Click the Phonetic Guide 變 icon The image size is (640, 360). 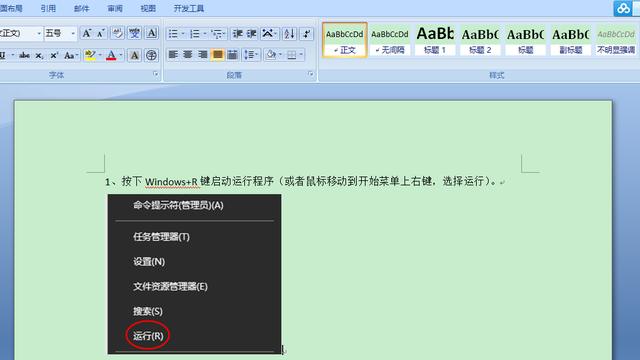click(x=134, y=33)
